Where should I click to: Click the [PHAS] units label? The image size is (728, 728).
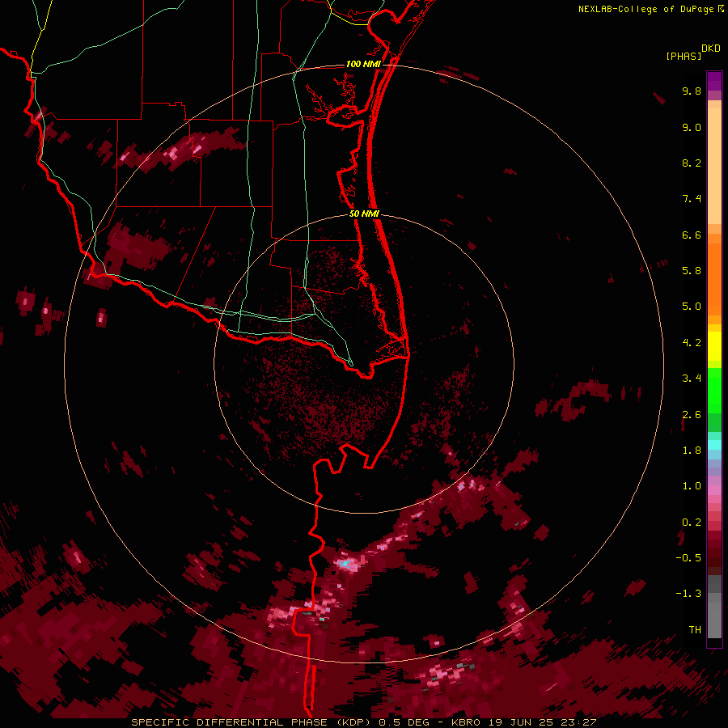(684, 57)
